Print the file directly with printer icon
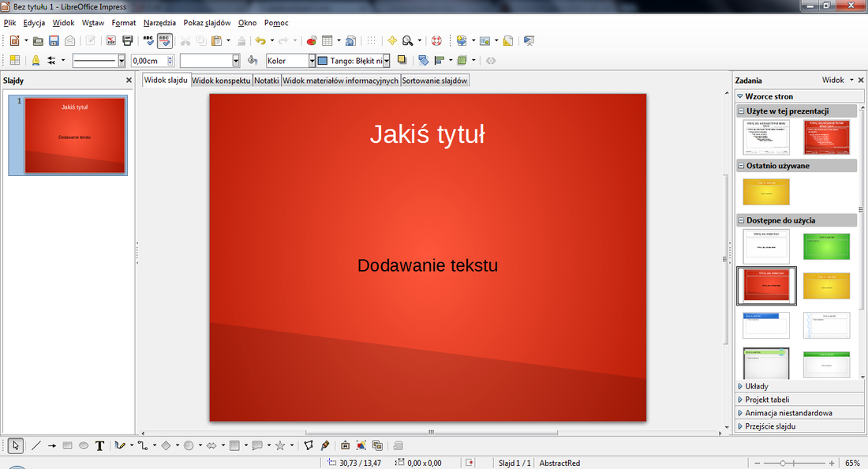This screenshot has width=868, height=469. click(127, 40)
